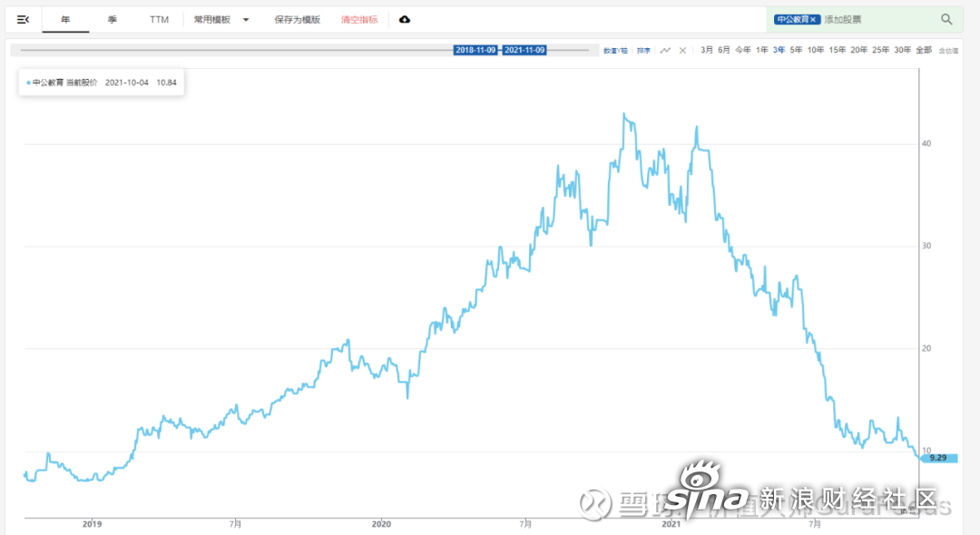This screenshot has height=535, width=980.
Task: Select the 今年 time range
Action: click(x=743, y=50)
